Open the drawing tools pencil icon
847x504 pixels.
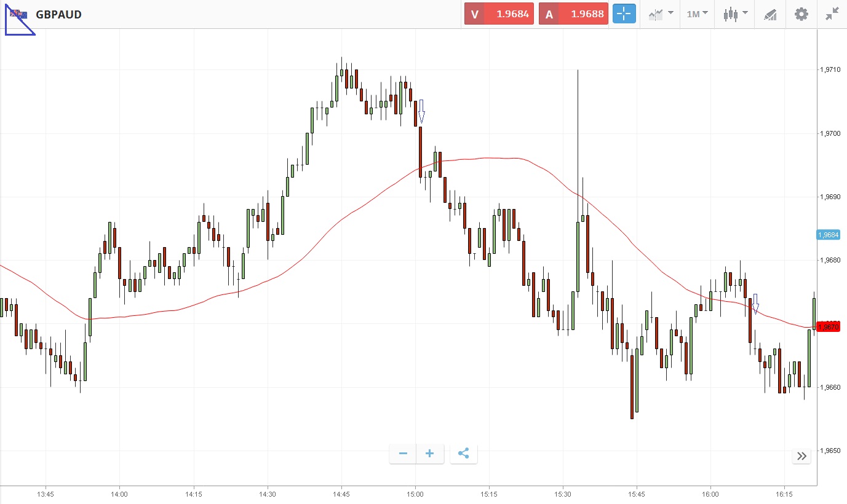point(770,14)
